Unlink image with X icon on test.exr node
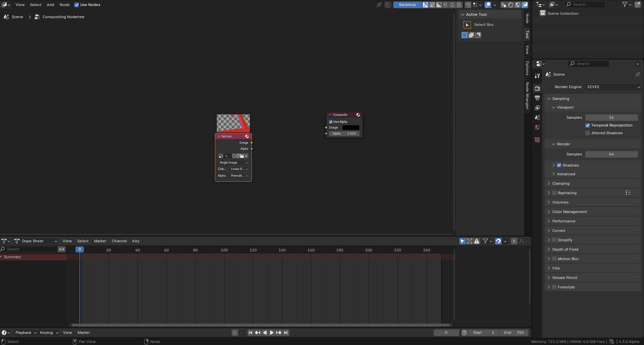 pos(246,156)
